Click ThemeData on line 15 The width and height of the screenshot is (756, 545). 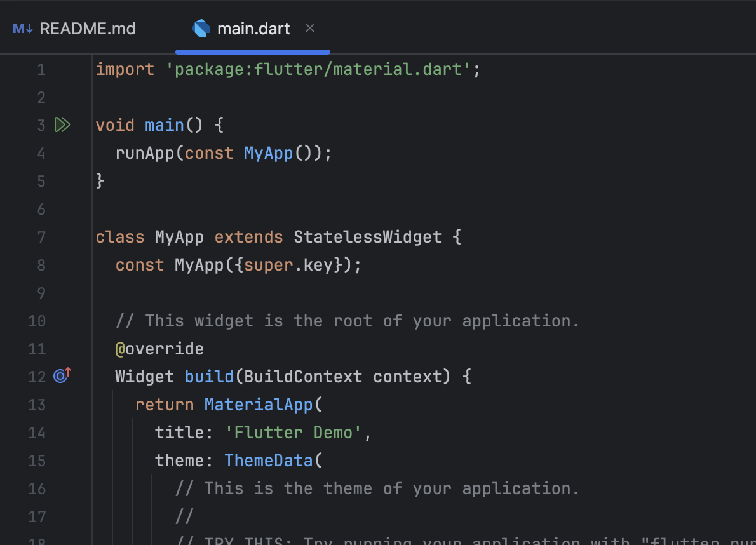[269, 461]
